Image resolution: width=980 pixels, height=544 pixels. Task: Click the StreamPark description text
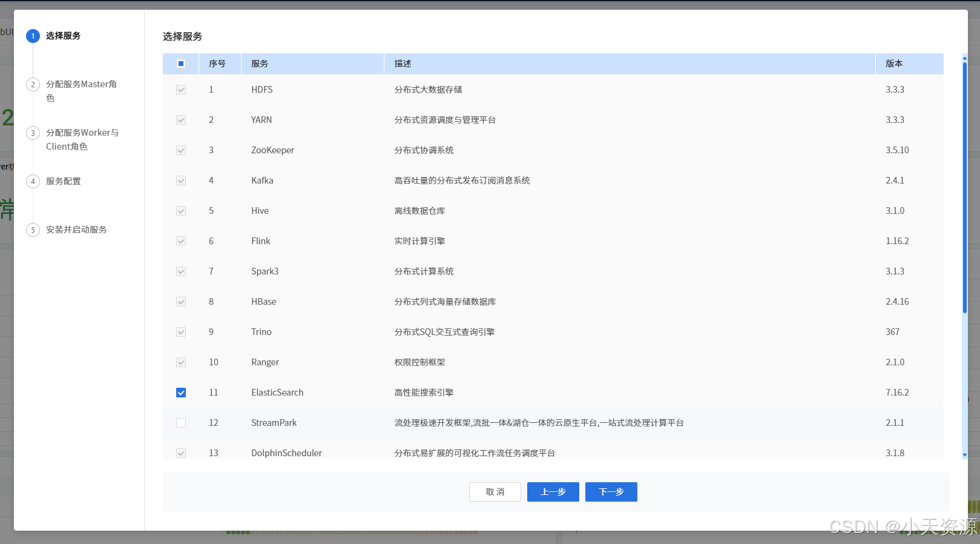pyautogui.click(x=539, y=423)
